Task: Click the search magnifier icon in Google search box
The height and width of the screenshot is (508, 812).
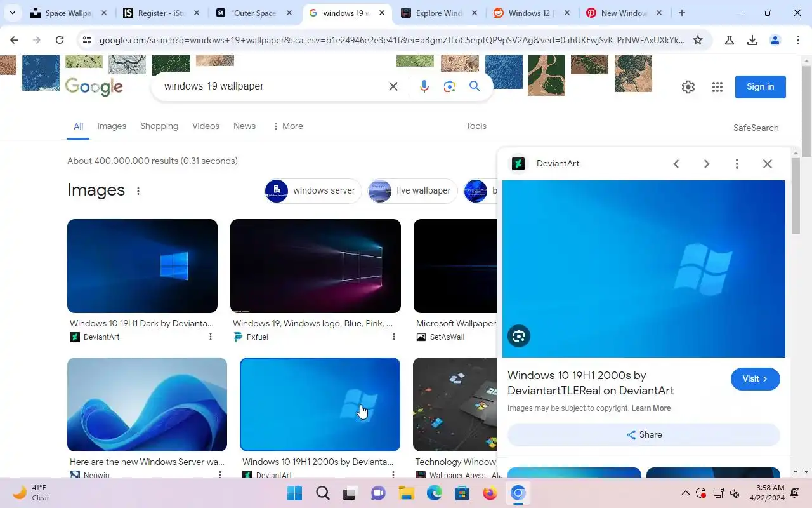Action: click(475, 86)
